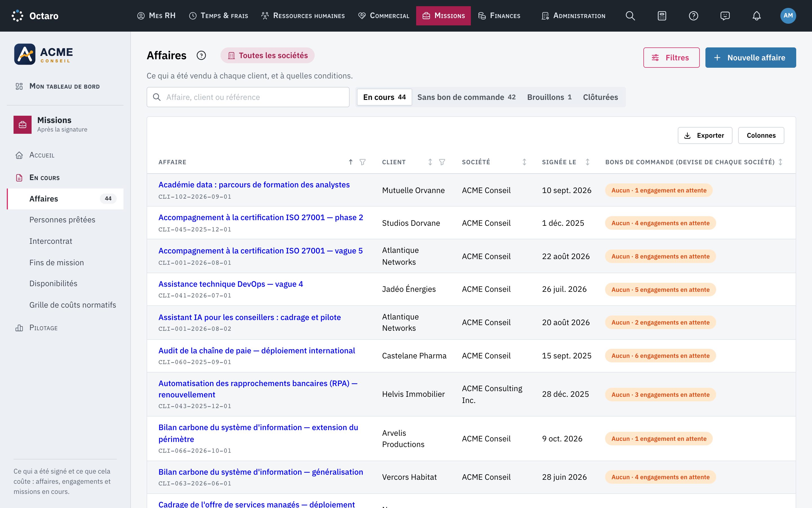Switch to Sans bon de commande tab

(x=466, y=97)
